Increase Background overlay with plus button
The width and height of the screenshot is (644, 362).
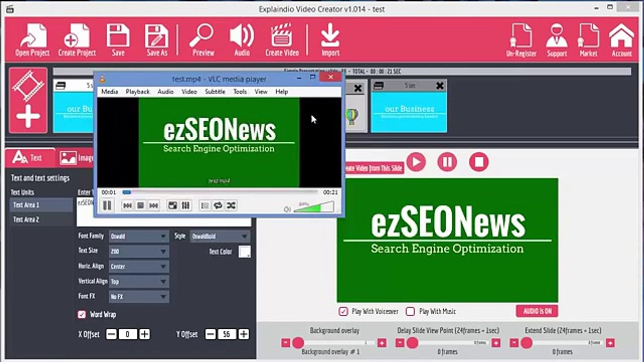coord(382,343)
